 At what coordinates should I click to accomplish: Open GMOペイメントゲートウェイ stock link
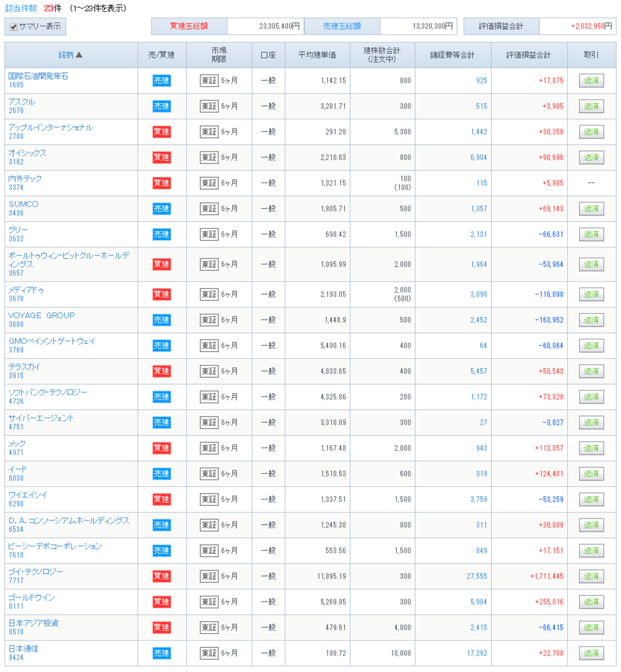(52, 341)
